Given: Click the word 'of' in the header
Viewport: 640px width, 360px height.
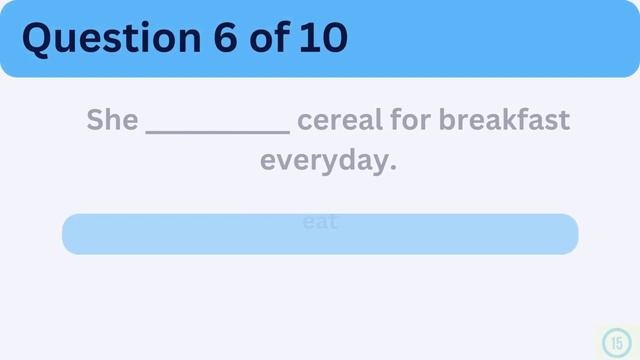Looking at the screenshot, I should pyautogui.click(x=269, y=38).
